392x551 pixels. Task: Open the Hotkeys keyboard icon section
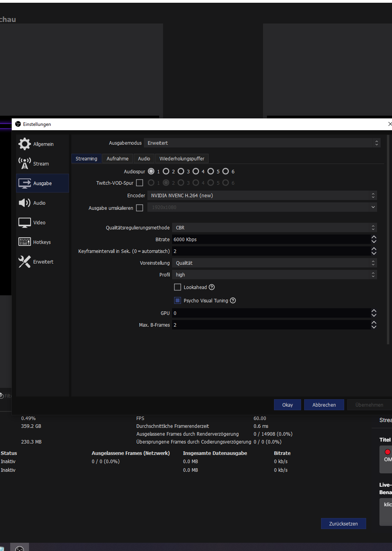coord(25,242)
